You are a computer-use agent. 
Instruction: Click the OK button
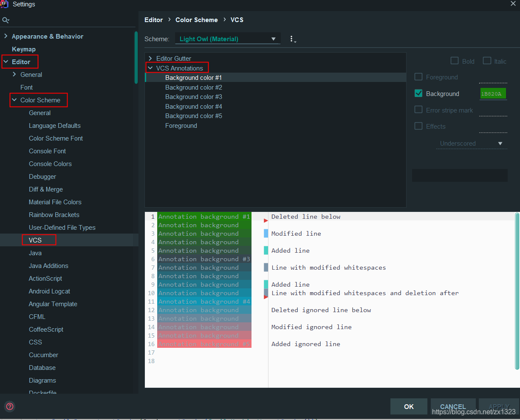coord(409,406)
